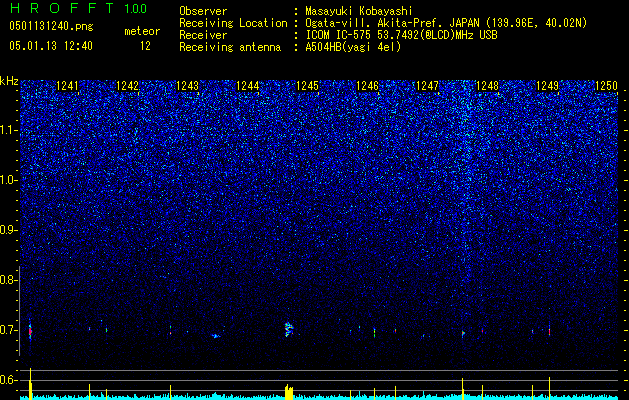Click the 1249 time marker
The height and width of the screenshot is (400, 629).
(x=547, y=86)
